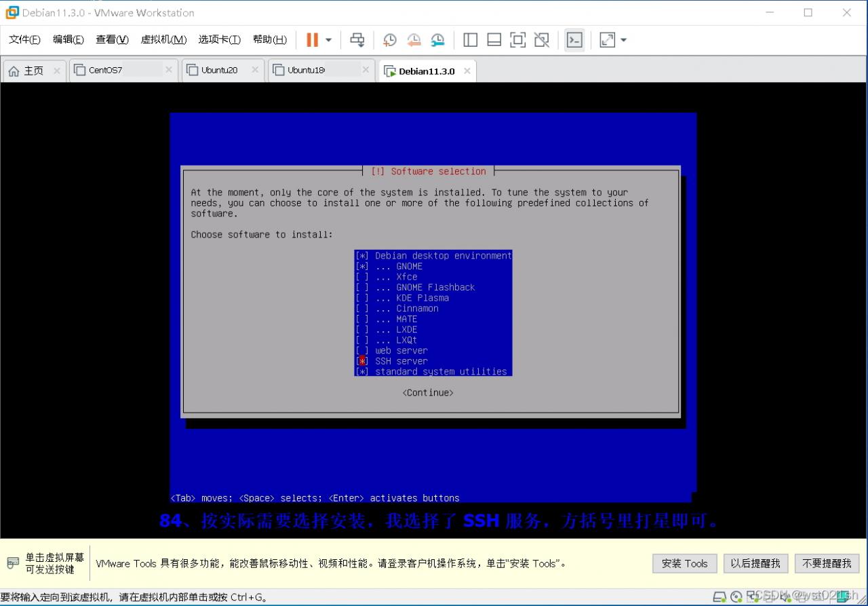This screenshot has width=868, height=606.
Task: Click the hard disk status icon
Action: [721, 596]
